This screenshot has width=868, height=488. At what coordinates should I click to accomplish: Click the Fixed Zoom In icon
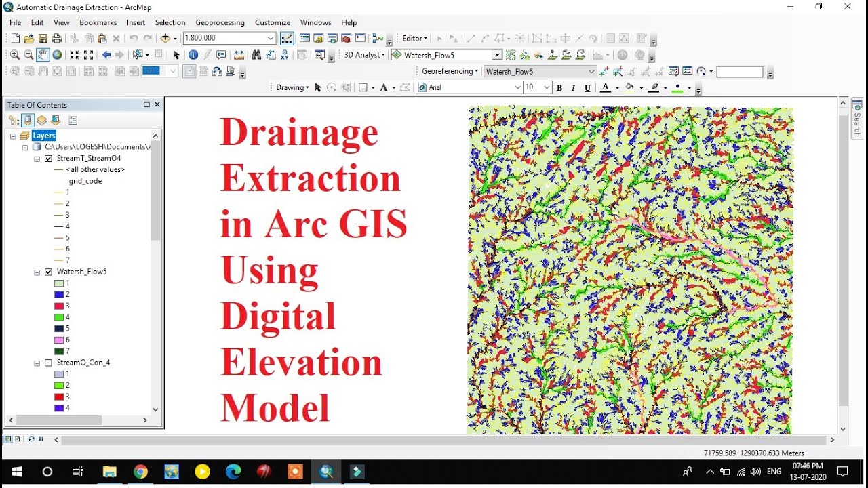point(75,55)
